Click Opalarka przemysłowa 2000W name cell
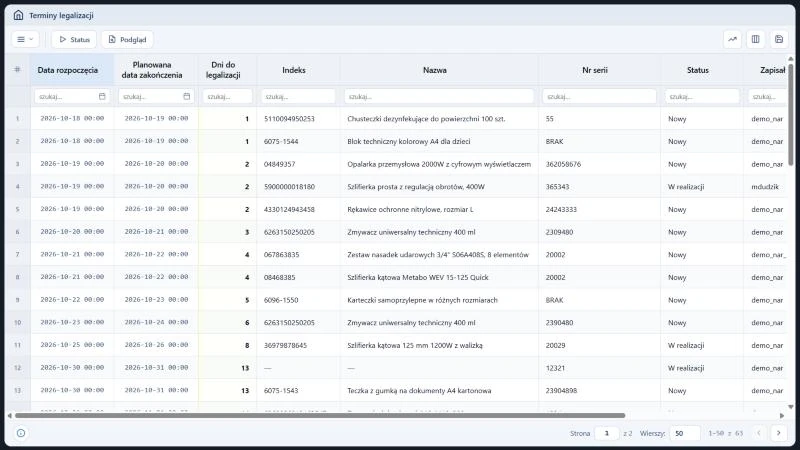The width and height of the screenshot is (800, 450). [x=439, y=164]
